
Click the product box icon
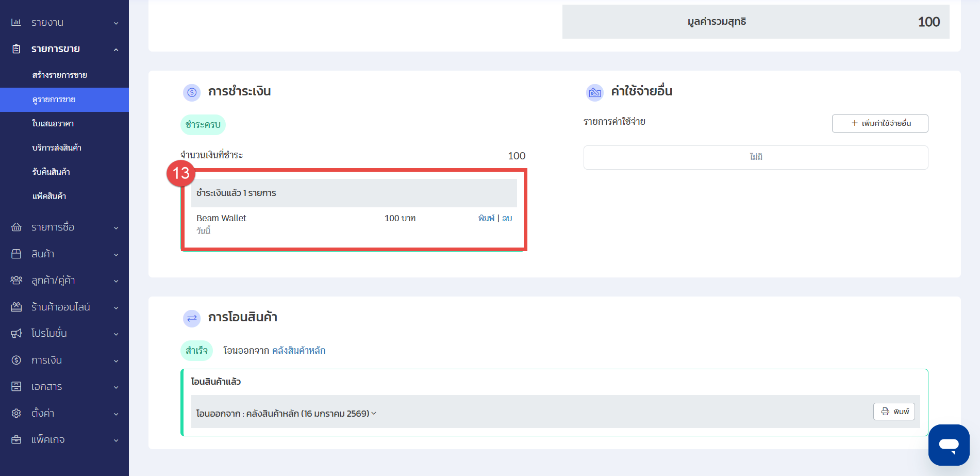click(x=16, y=254)
